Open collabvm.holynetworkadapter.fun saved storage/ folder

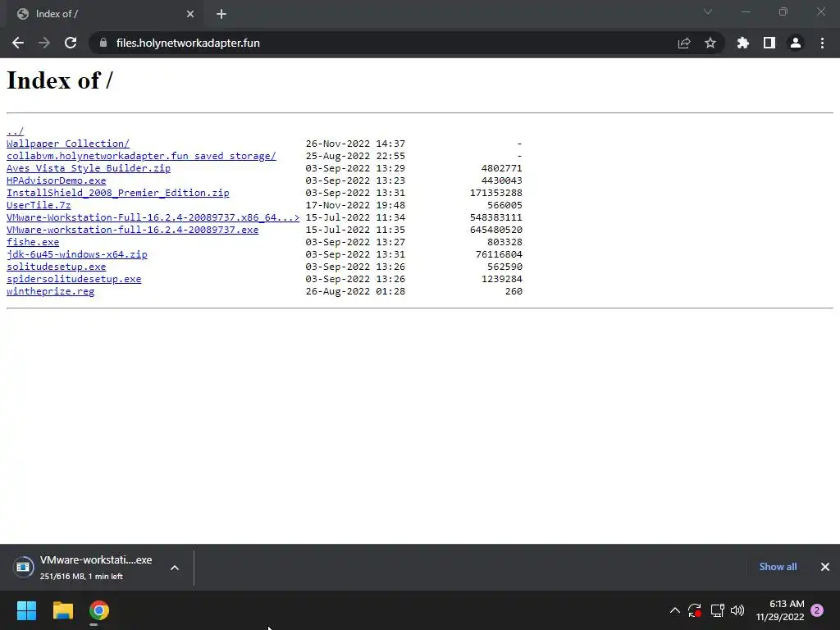141,156
